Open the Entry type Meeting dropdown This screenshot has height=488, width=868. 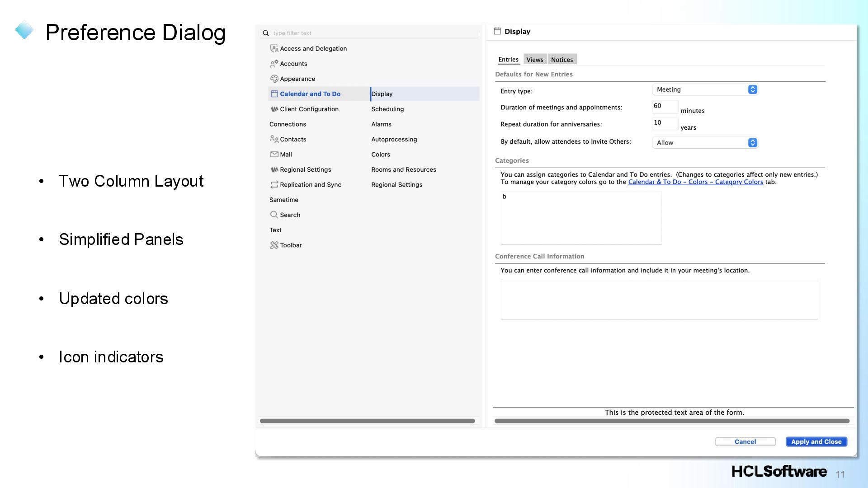coord(704,89)
